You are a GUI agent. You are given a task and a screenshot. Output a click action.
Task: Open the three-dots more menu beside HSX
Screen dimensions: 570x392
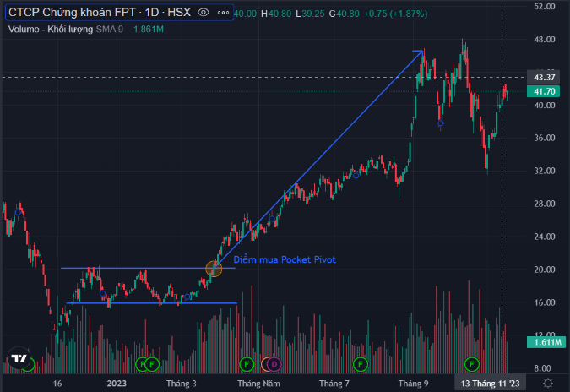point(223,13)
